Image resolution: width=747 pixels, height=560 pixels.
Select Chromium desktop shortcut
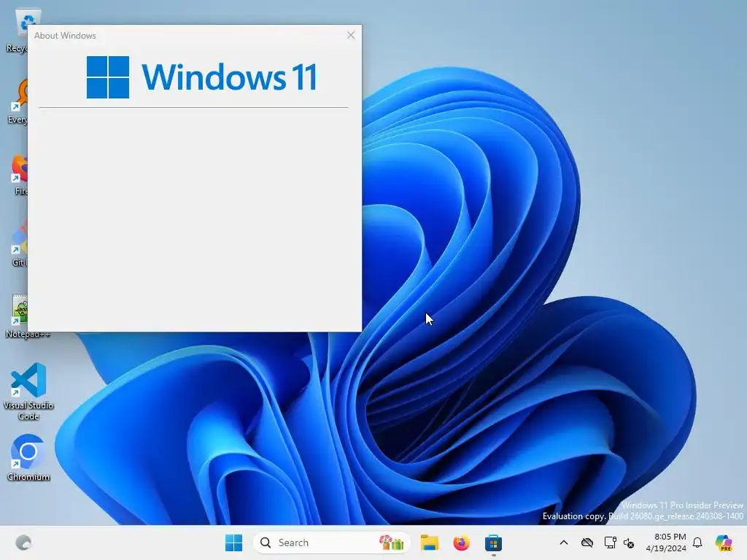coord(28,458)
